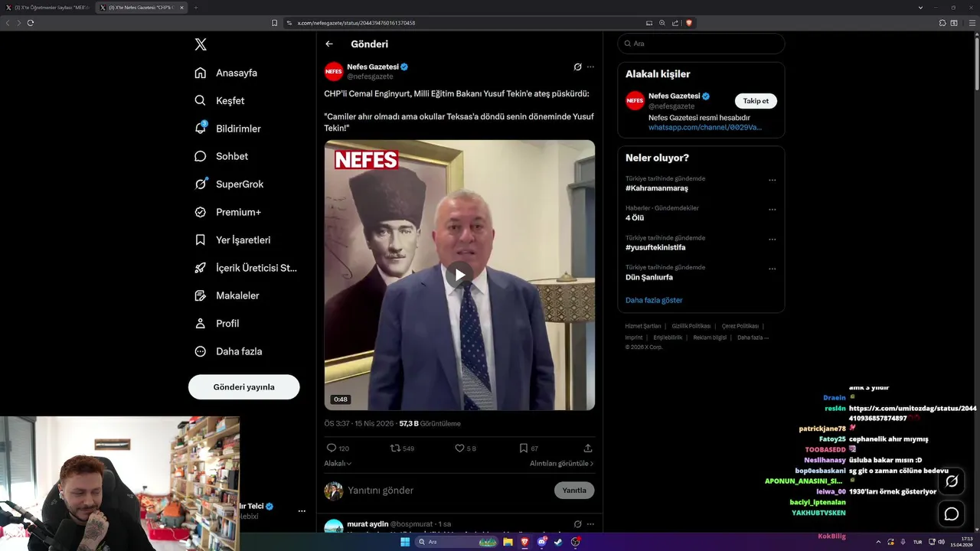The height and width of the screenshot is (551, 980).
Task: Open Dün Şanlıurfa trending topic
Action: [x=649, y=277]
